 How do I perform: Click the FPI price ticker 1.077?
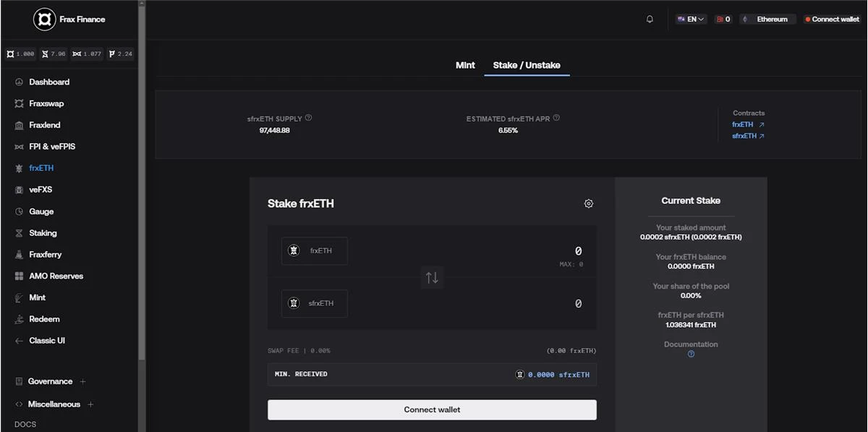pyautogui.click(x=88, y=54)
